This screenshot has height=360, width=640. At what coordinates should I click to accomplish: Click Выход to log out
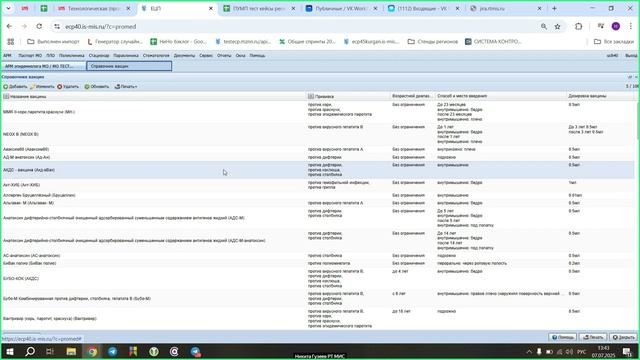pyautogui.click(x=631, y=56)
